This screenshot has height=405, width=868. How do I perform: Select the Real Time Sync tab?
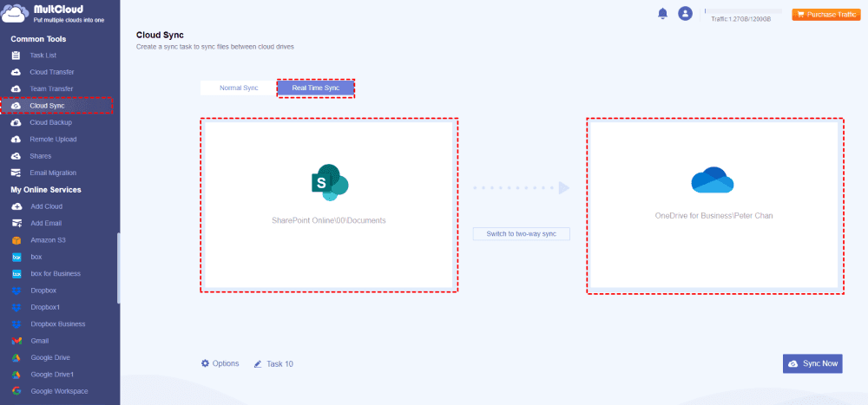click(316, 88)
